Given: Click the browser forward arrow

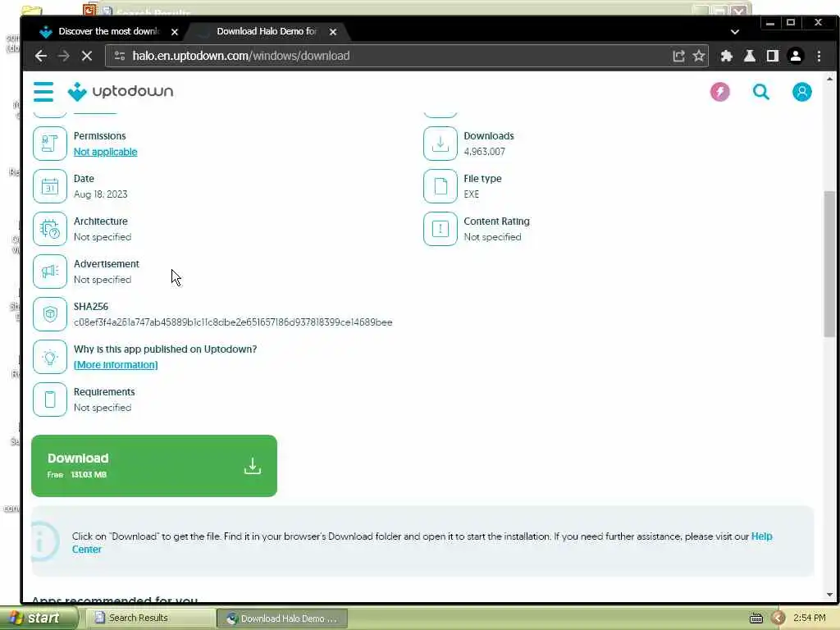Looking at the screenshot, I should point(64,56).
